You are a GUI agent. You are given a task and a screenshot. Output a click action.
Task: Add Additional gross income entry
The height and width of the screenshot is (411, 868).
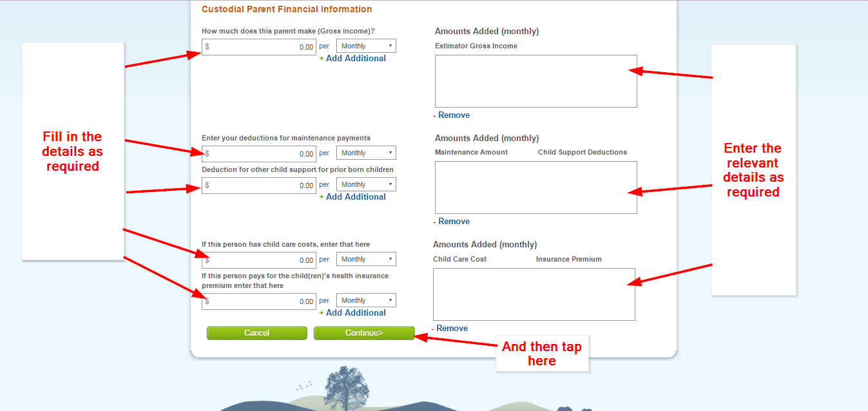click(352, 58)
